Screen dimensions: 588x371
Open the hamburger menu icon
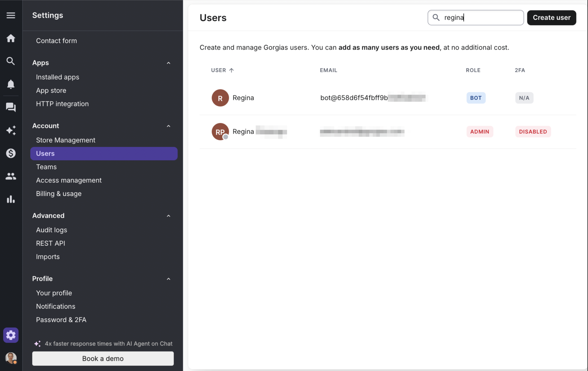11,15
